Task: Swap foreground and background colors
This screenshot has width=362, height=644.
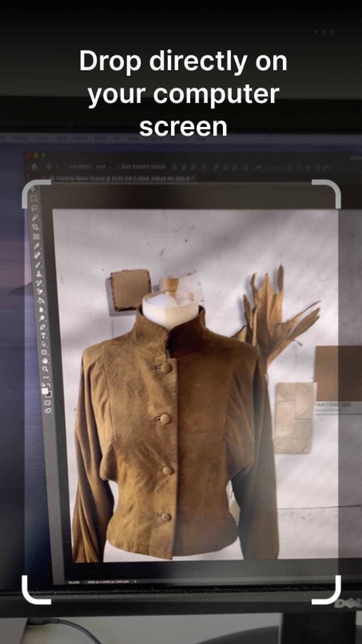Action: [x=49, y=385]
